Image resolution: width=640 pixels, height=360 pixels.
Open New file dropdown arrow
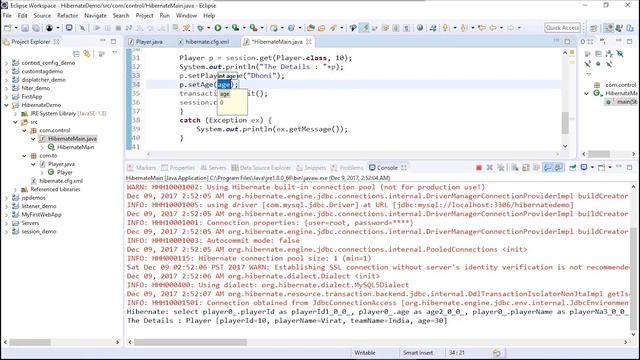point(16,28)
